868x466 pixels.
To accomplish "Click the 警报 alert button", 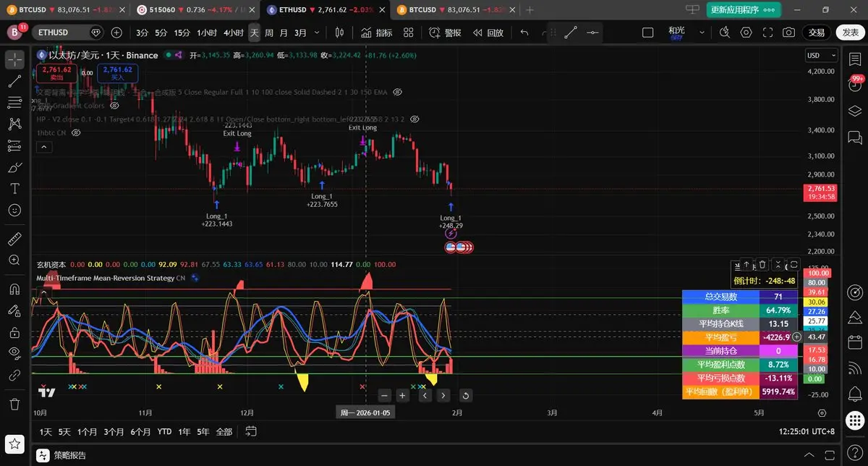I will 445,33.
